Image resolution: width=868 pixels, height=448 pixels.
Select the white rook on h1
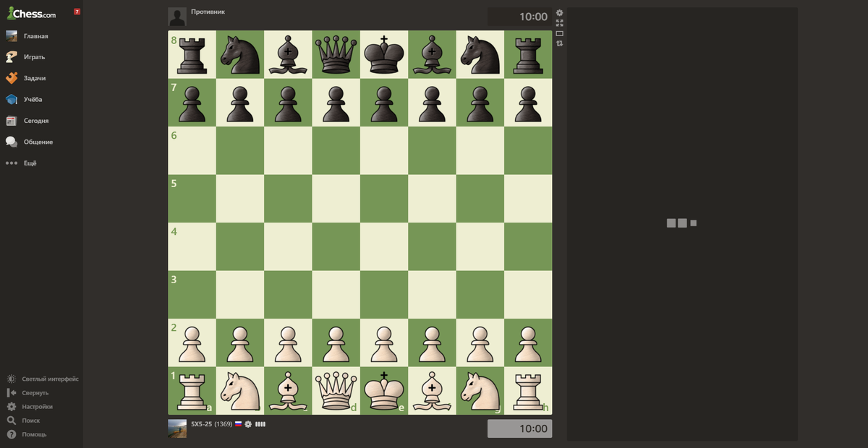[528, 391]
